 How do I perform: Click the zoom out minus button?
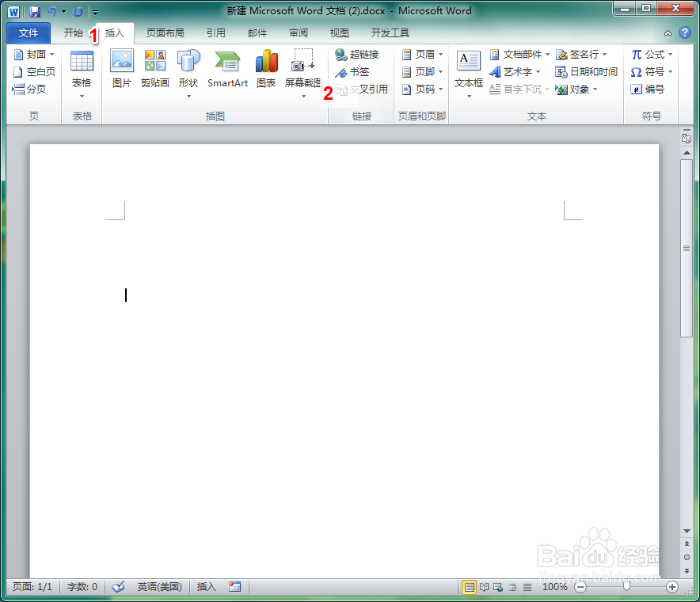point(580,587)
